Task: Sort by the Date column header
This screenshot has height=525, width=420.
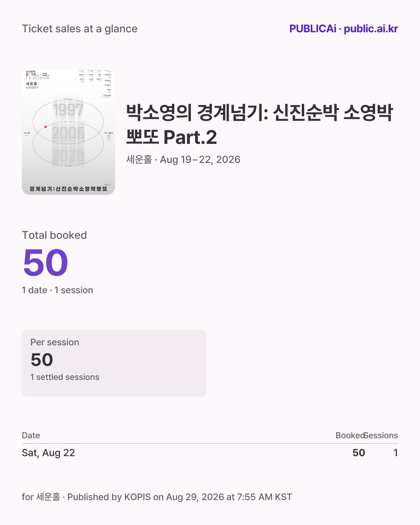Action: pos(31,435)
